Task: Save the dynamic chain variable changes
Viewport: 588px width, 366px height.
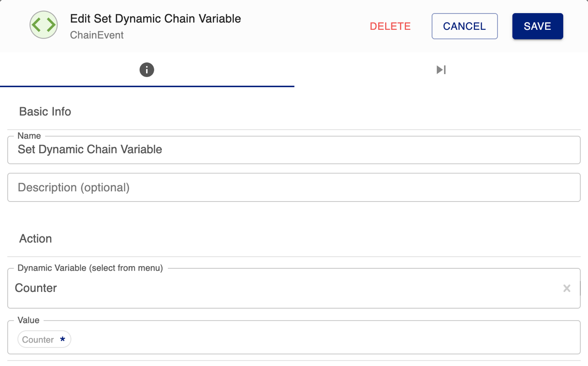Action: 537,26
